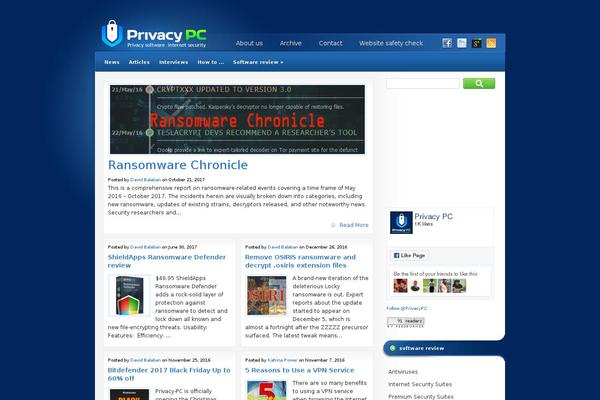Go to the Articles section
600x400 pixels.
(x=139, y=62)
